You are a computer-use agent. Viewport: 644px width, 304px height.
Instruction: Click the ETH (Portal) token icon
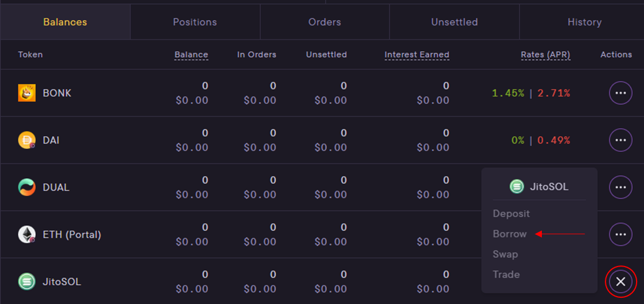click(x=27, y=235)
